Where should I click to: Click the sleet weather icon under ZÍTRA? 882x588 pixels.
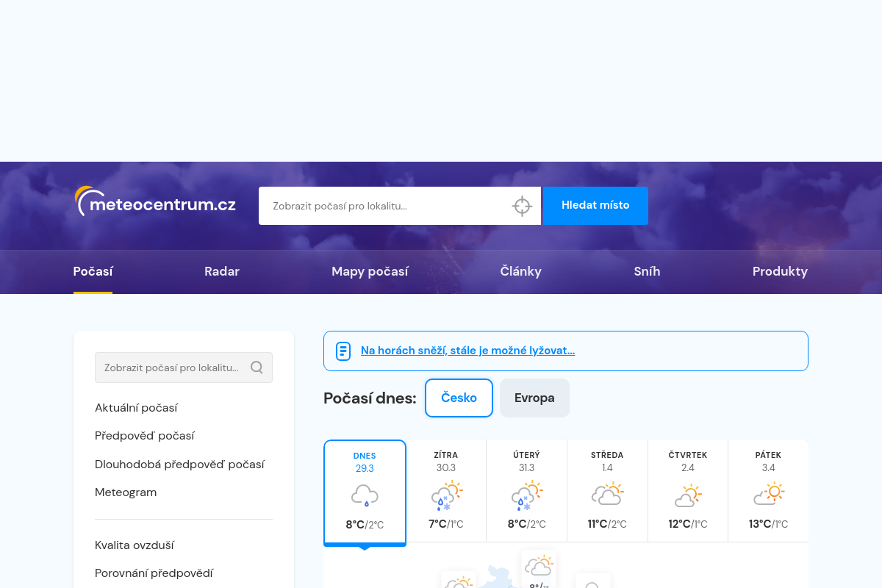[x=445, y=496]
